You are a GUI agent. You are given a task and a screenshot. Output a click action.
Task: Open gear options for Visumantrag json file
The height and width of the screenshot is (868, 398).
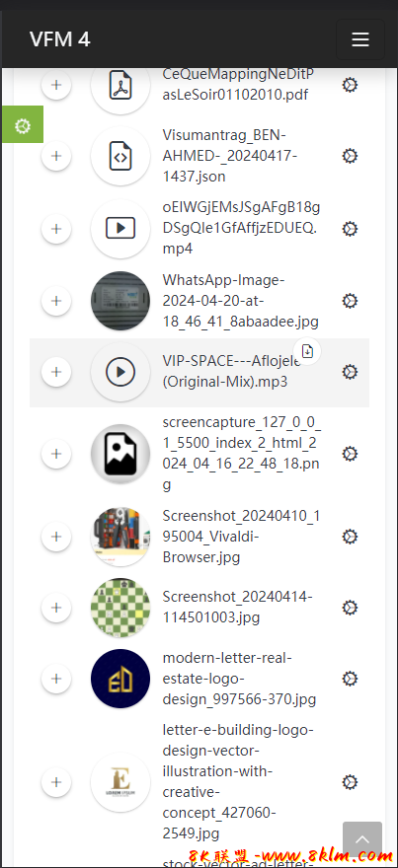[350, 156]
